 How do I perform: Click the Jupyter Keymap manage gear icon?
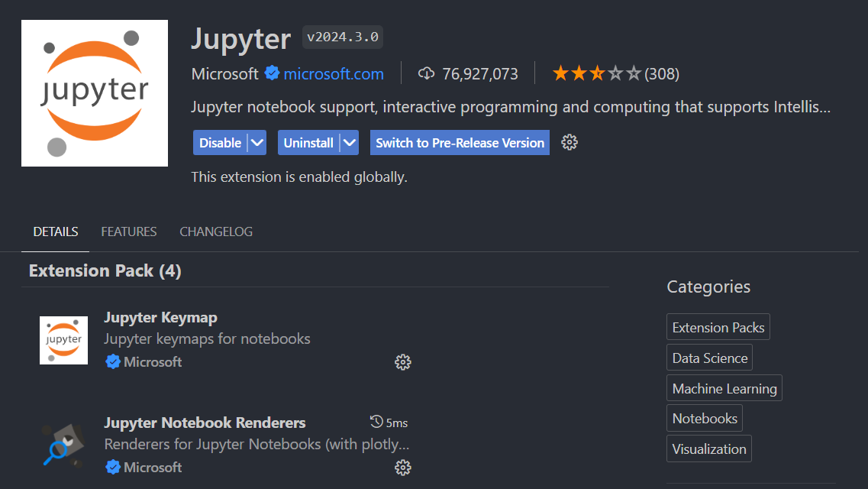403,362
